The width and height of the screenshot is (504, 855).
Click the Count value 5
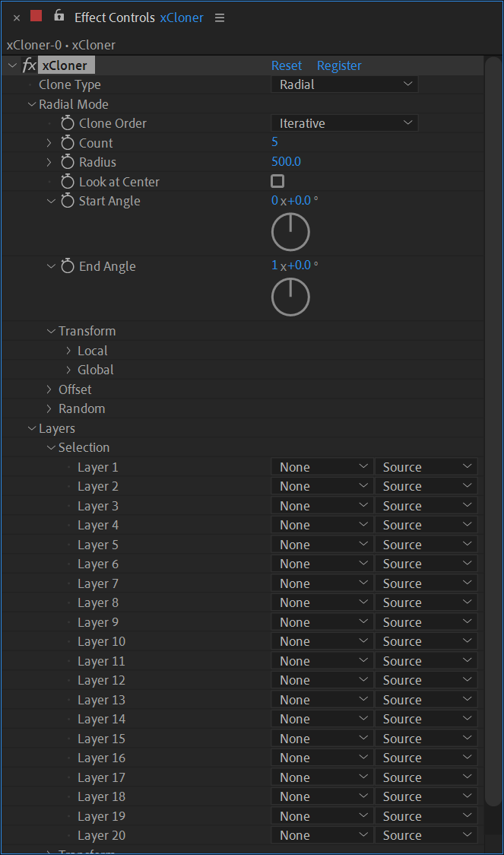(274, 142)
